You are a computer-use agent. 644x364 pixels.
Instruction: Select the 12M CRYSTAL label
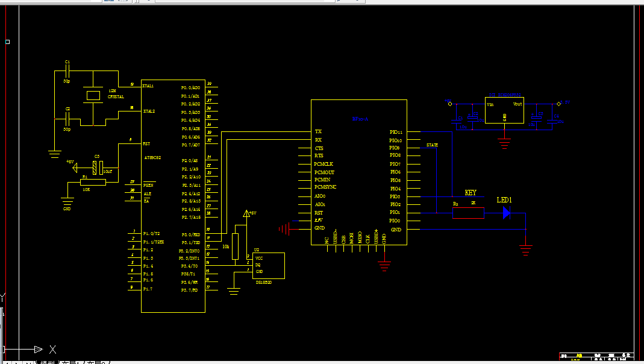(x=116, y=93)
